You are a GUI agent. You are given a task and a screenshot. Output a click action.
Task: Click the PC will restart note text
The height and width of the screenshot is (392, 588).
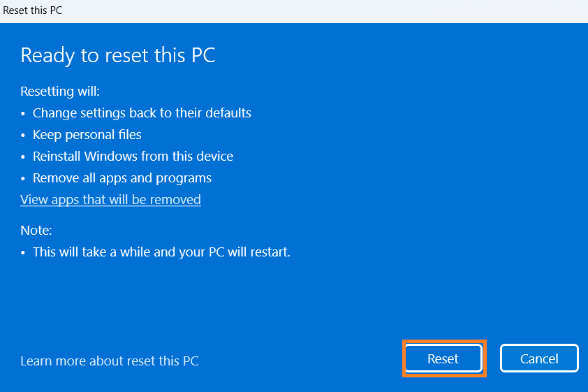click(161, 252)
